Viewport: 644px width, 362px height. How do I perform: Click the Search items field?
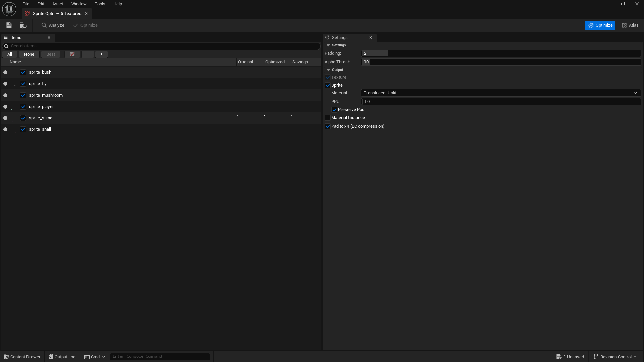coord(161,46)
